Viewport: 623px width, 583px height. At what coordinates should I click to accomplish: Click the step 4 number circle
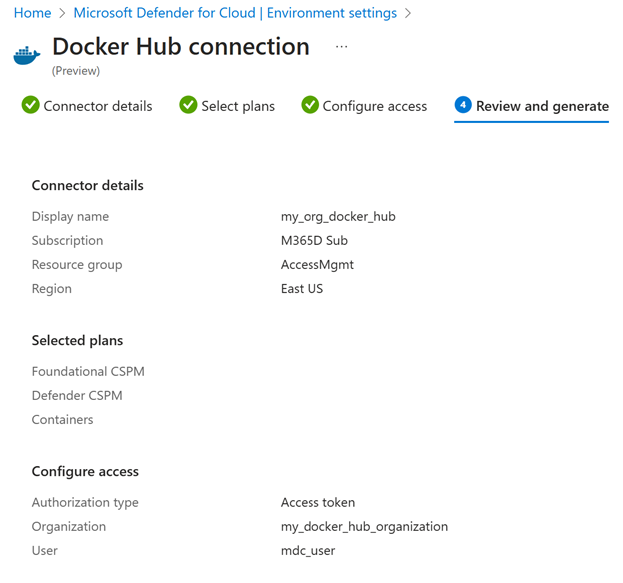coord(463,105)
